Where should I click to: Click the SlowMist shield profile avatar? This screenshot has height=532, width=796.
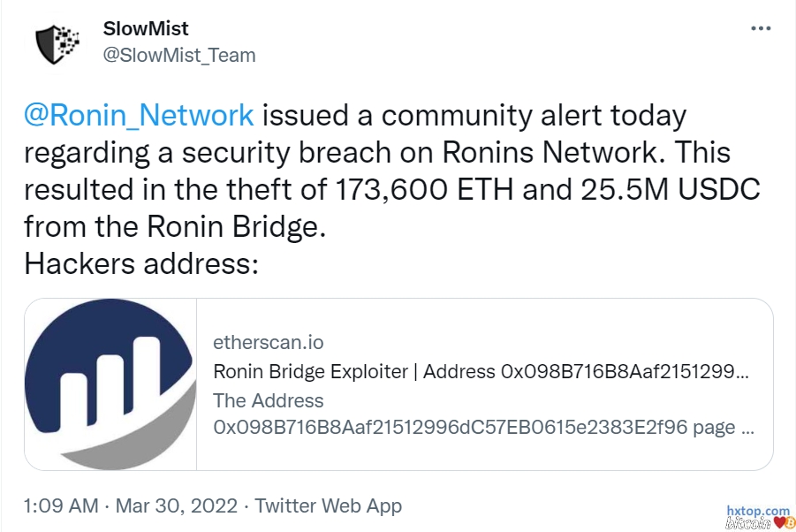tap(57, 42)
